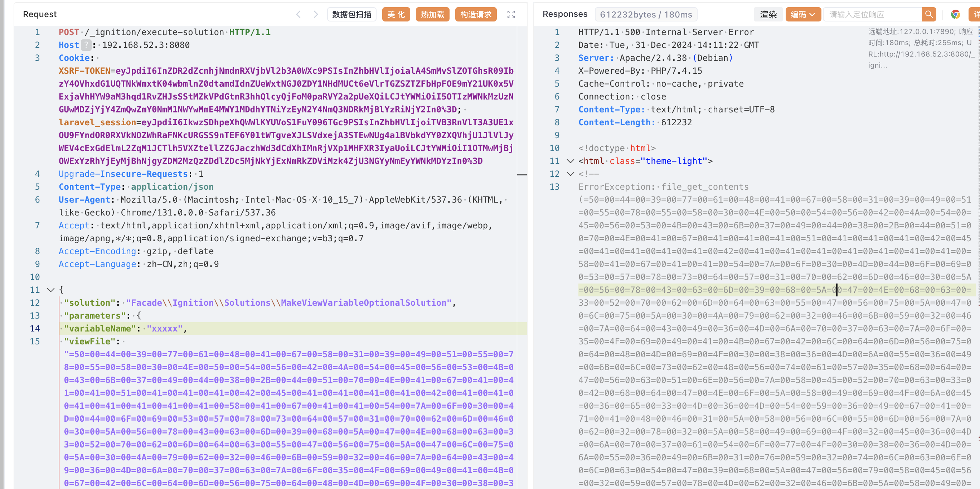Click the orange search magnifier icon
The width and height of the screenshot is (980, 489).
pyautogui.click(x=929, y=14)
